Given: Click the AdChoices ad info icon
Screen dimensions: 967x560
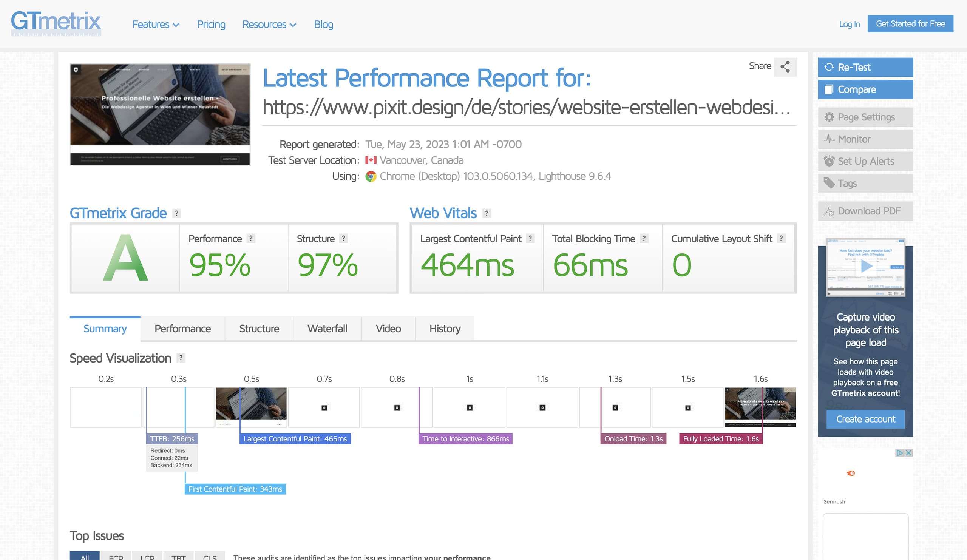Looking at the screenshot, I should click(x=899, y=453).
